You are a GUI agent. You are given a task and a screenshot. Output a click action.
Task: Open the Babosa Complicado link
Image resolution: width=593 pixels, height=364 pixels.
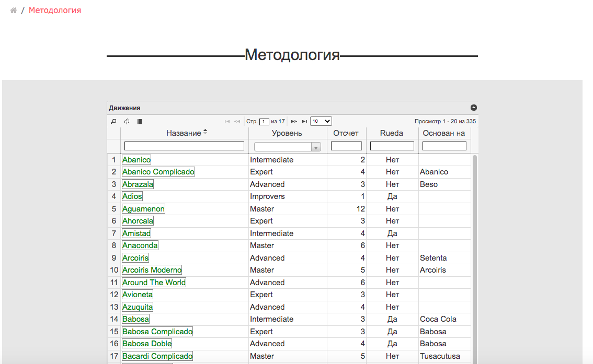(x=157, y=332)
